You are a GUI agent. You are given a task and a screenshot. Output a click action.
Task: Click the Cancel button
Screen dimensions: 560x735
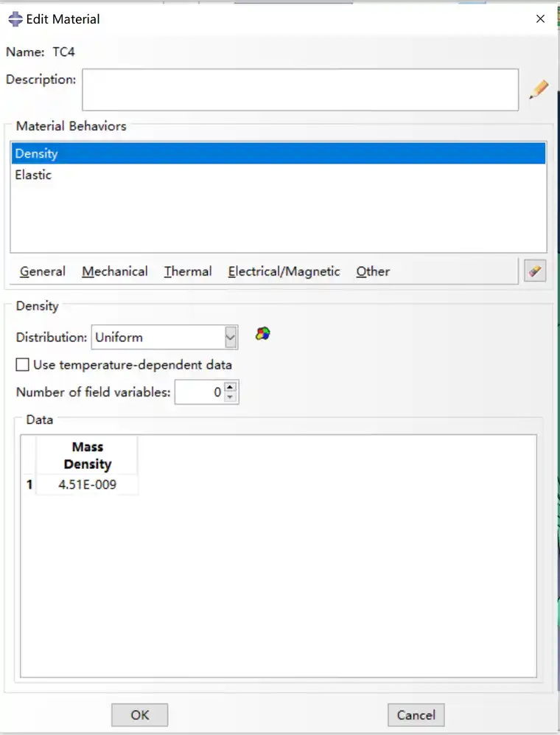tap(416, 715)
